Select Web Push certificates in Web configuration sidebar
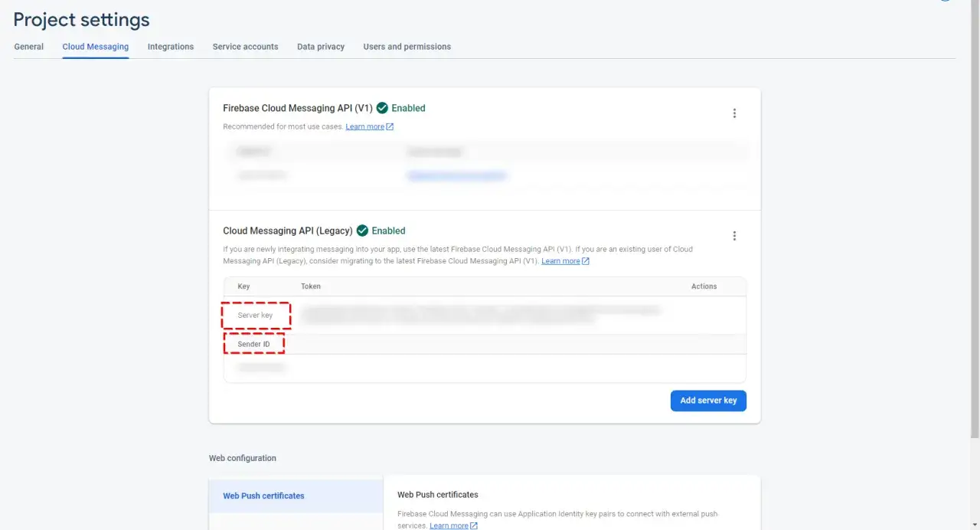Viewport: 980px width, 530px height. pyautogui.click(x=263, y=496)
